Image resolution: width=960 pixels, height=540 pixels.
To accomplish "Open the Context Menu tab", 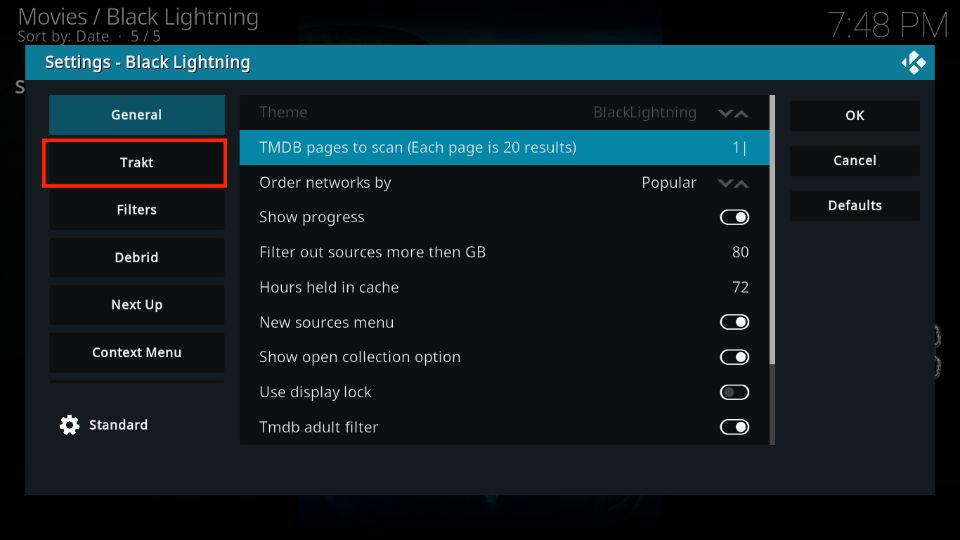I will pos(137,352).
